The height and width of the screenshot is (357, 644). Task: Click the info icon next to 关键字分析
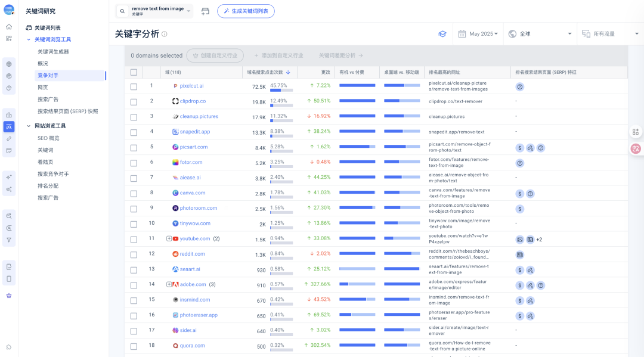(165, 34)
